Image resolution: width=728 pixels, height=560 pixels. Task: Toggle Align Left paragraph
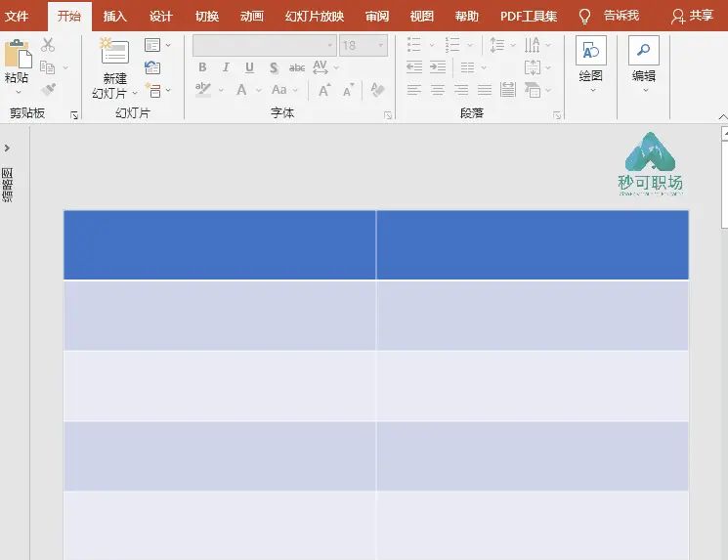click(414, 89)
